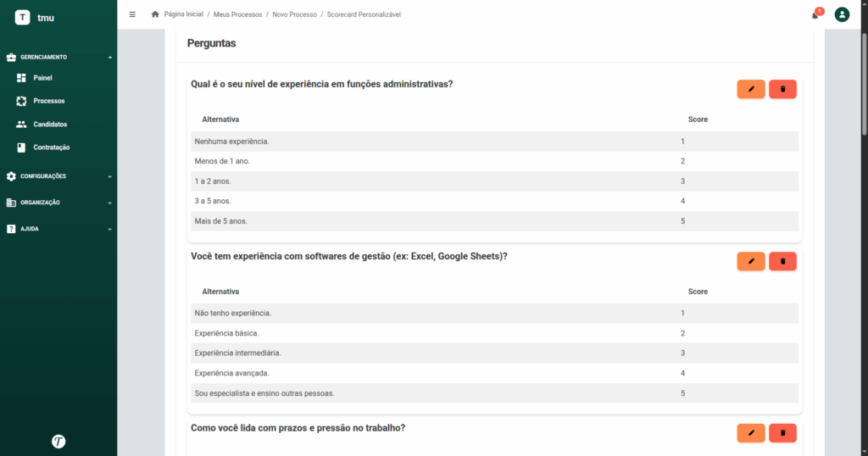Open Painel in the sidebar
Image resolution: width=868 pixels, height=456 pixels.
tap(42, 78)
